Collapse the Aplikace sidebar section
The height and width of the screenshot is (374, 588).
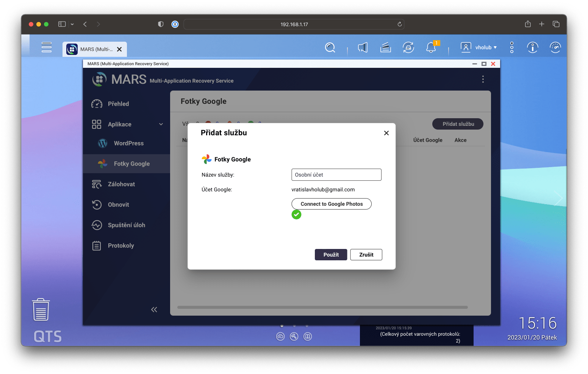coord(161,124)
